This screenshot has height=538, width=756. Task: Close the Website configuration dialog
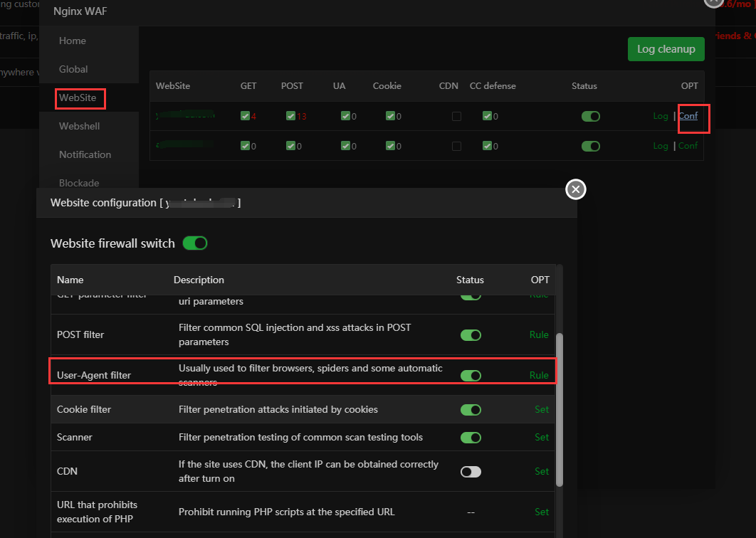point(576,189)
